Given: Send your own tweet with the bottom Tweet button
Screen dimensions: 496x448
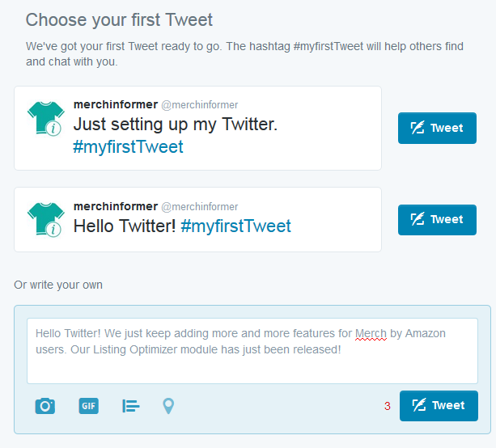Looking at the screenshot, I should click(439, 406).
